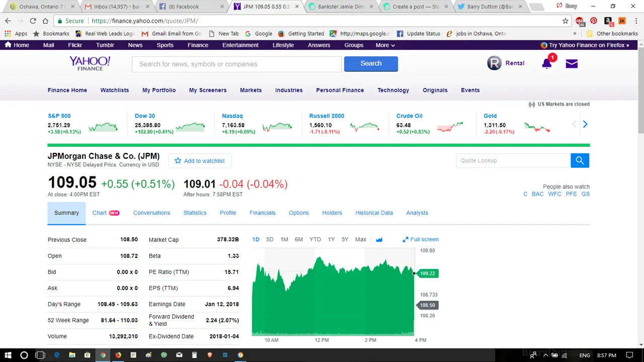
Task: Launch Microsoft Edge from the taskbar
Action: click(57, 355)
